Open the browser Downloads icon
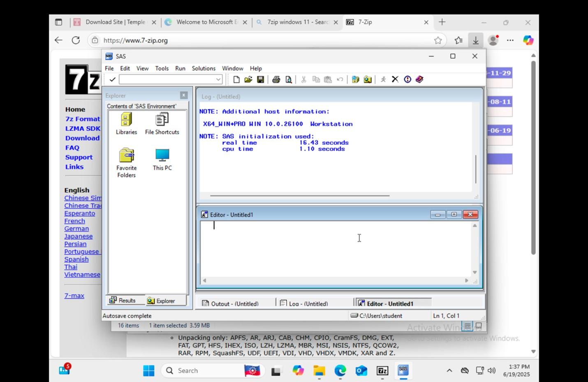Image resolution: width=588 pixels, height=382 pixels. pyautogui.click(x=475, y=40)
